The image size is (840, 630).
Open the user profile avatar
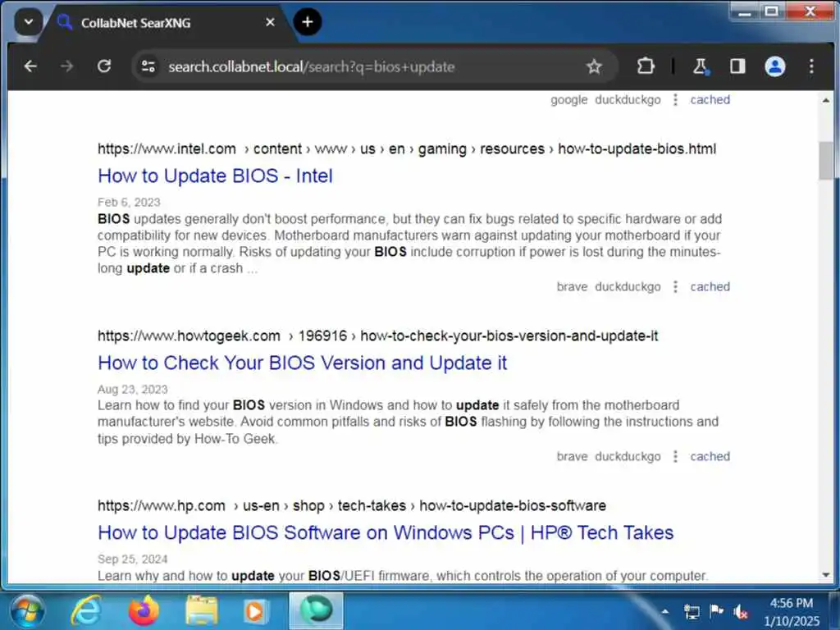[x=774, y=66]
